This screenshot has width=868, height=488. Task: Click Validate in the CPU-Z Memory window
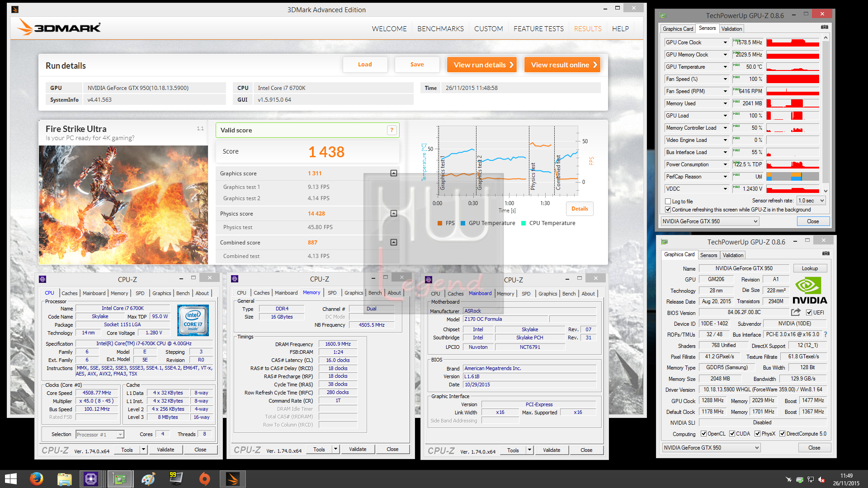point(358,449)
